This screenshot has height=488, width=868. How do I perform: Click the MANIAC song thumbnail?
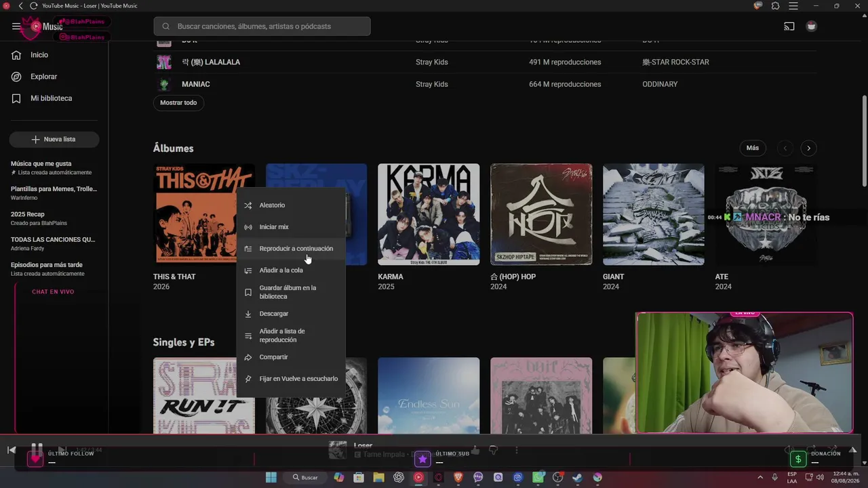pyautogui.click(x=164, y=85)
